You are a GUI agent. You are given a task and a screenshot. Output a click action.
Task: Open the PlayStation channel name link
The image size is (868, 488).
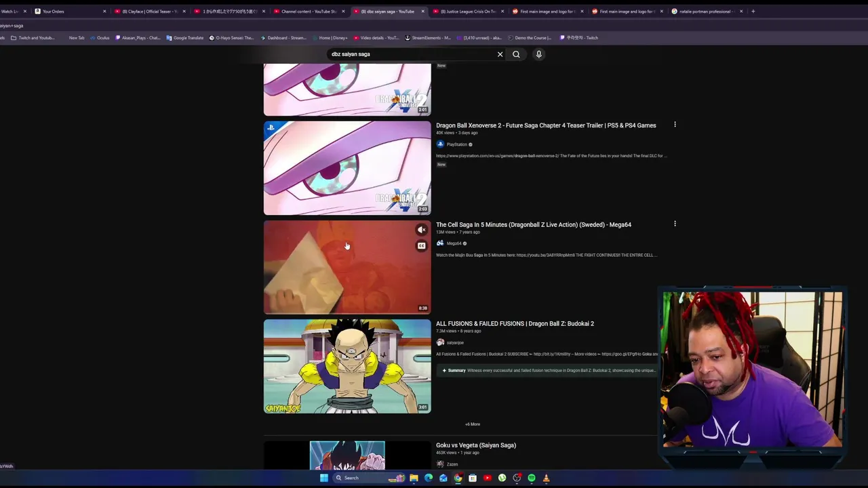click(456, 144)
